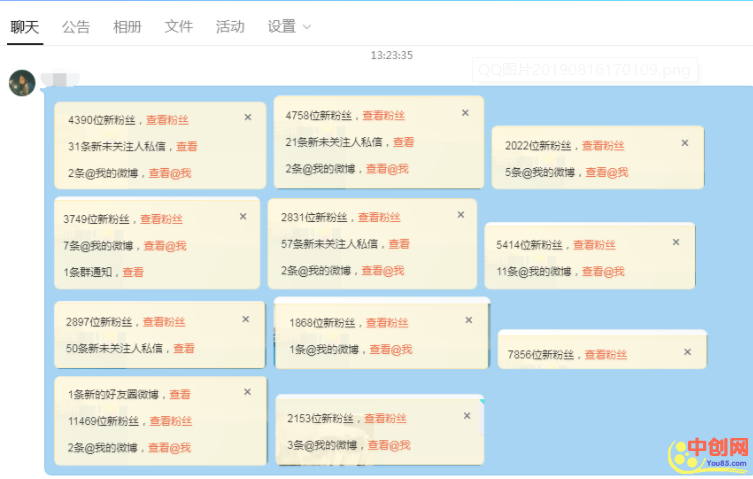This screenshot has width=753, height=479.
Task: Close the 5414位新粉丝 notification card
Action: point(676,242)
